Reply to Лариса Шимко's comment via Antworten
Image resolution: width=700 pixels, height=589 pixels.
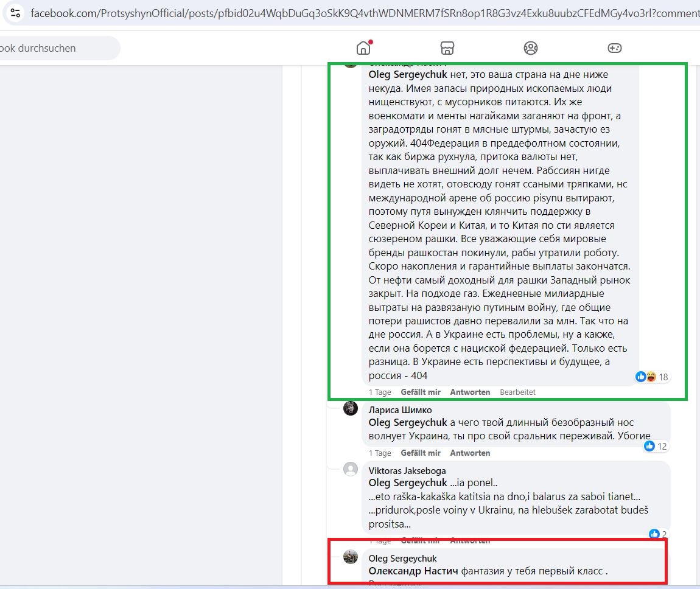point(470,453)
